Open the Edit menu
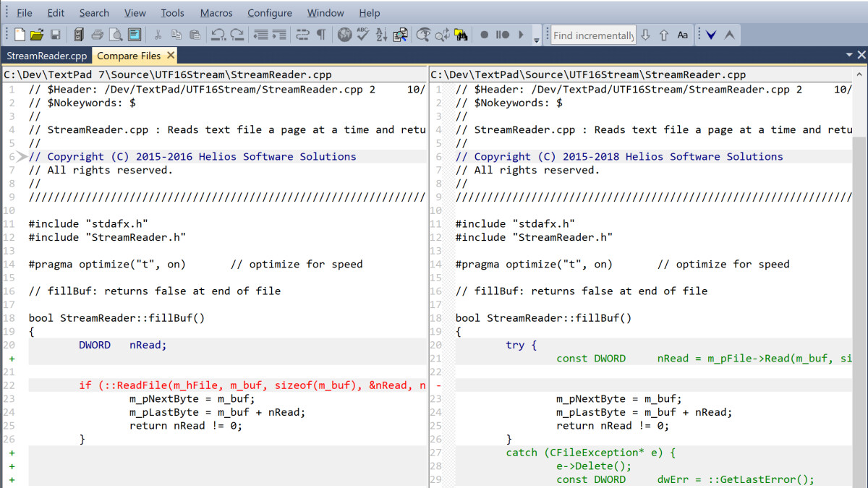Screen dimensions: 868x488 coord(56,13)
